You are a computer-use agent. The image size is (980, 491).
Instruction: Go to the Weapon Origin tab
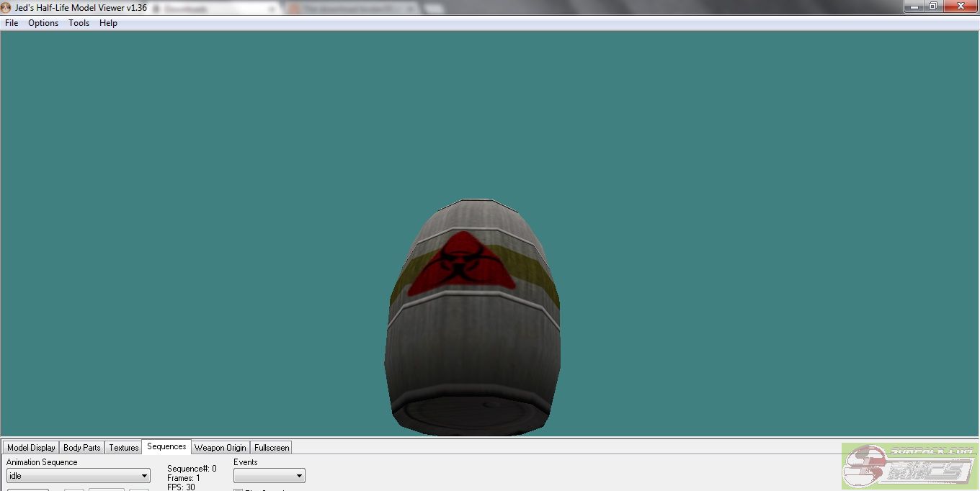pos(220,448)
